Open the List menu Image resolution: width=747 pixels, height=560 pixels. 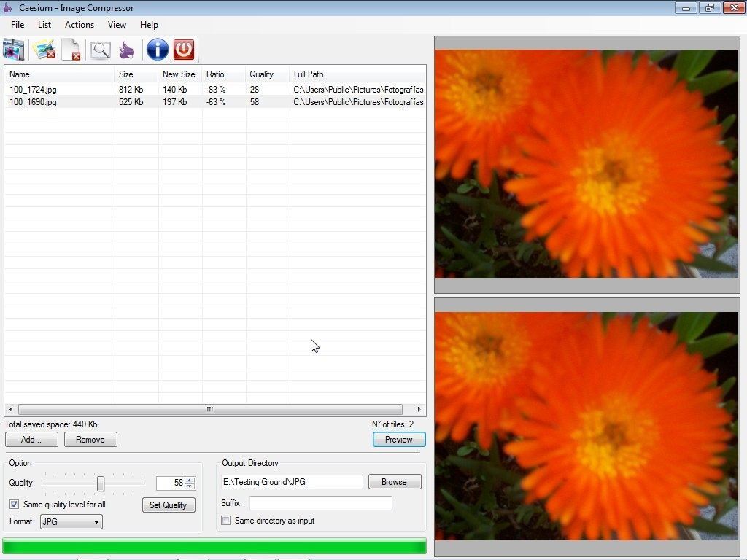click(44, 24)
